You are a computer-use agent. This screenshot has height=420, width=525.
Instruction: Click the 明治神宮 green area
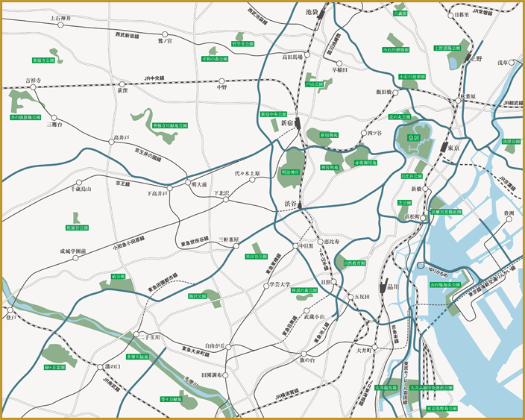coord(290,172)
